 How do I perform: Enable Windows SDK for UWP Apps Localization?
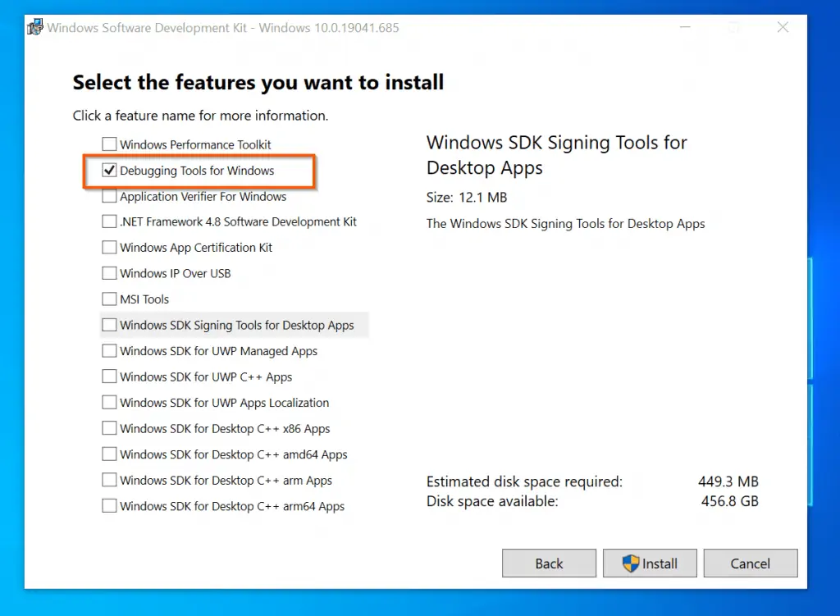pos(109,403)
